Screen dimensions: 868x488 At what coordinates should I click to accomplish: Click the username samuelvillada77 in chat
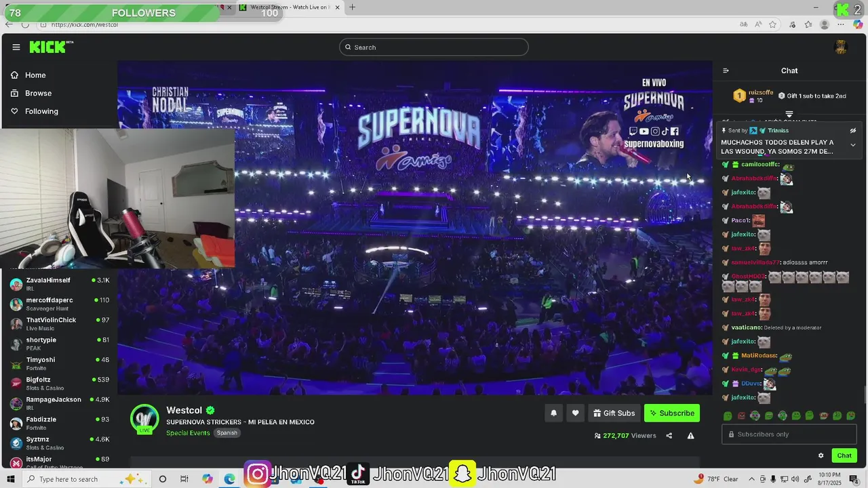click(755, 262)
